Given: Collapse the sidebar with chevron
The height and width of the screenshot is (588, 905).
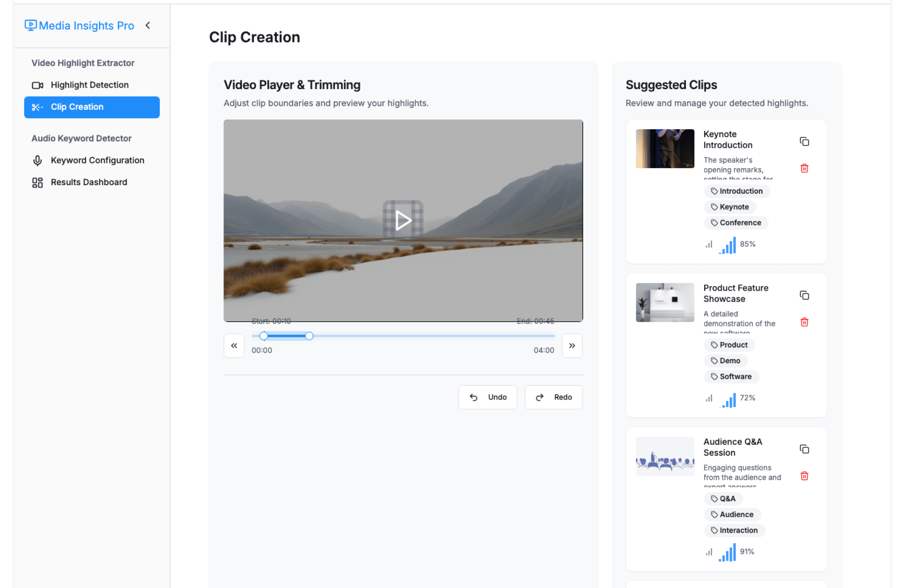Looking at the screenshot, I should tap(148, 25).
